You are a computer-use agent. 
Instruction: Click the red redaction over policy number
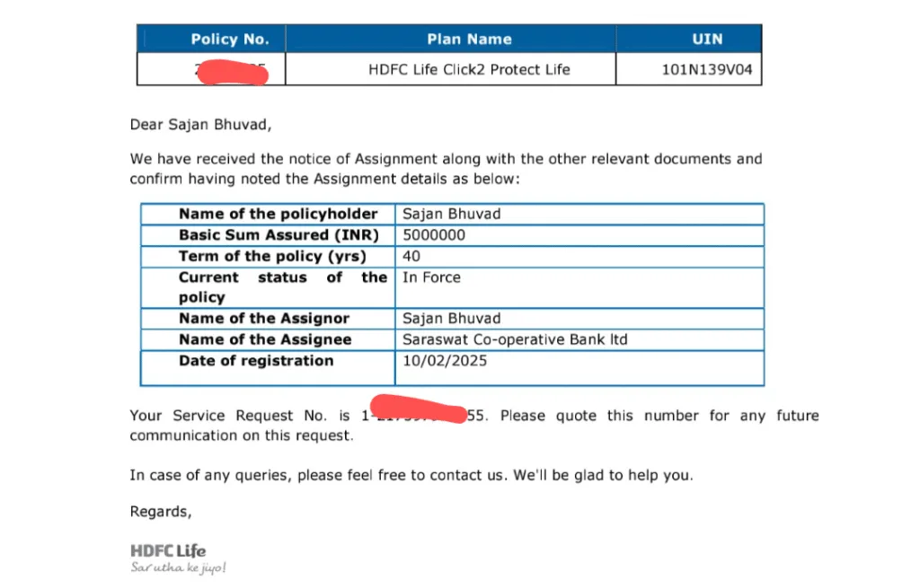tap(233, 73)
